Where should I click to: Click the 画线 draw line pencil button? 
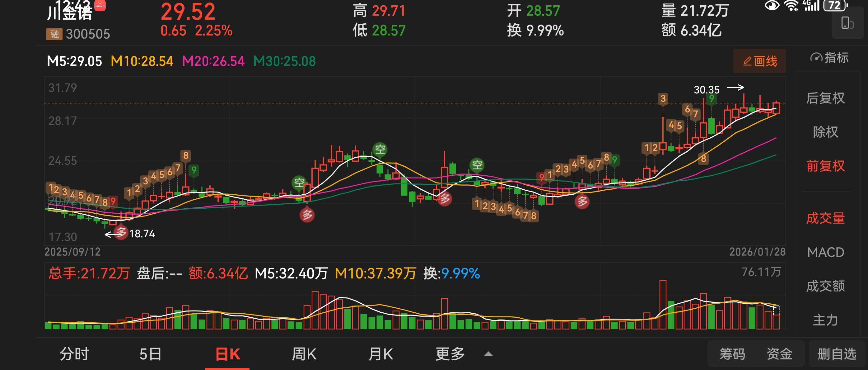[x=759, y=61]
